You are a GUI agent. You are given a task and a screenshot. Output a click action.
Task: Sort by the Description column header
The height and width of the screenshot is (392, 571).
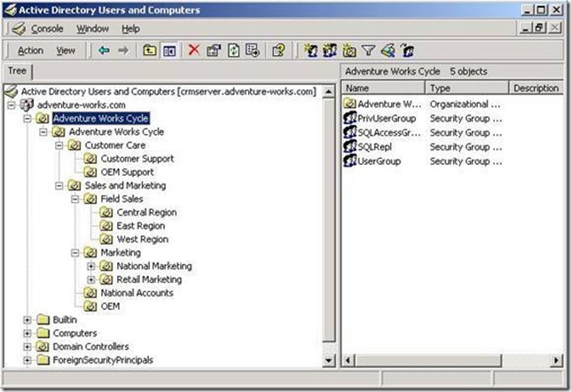click(536, 88)
